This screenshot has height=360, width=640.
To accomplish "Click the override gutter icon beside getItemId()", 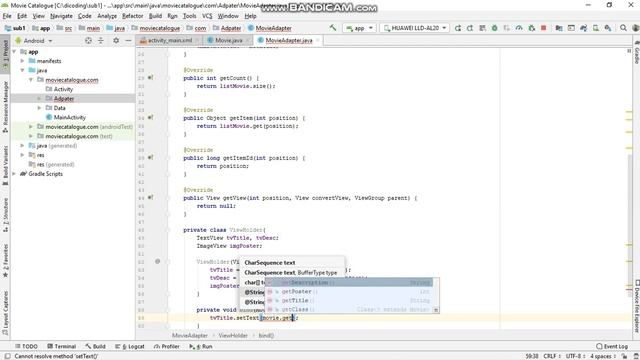I will (151, 158).
